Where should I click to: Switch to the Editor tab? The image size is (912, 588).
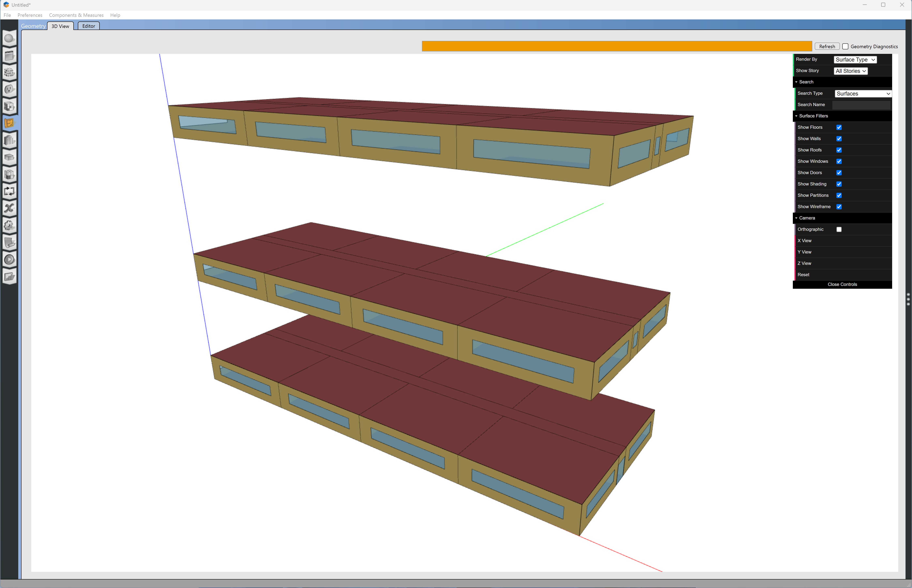coord(89,26)
